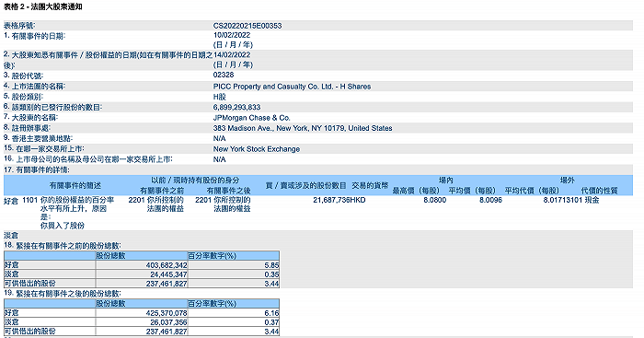Click label 6. 該類別的已發行股份的數目
This screenshot has height=338, width=644.
[x=52, y=107]
